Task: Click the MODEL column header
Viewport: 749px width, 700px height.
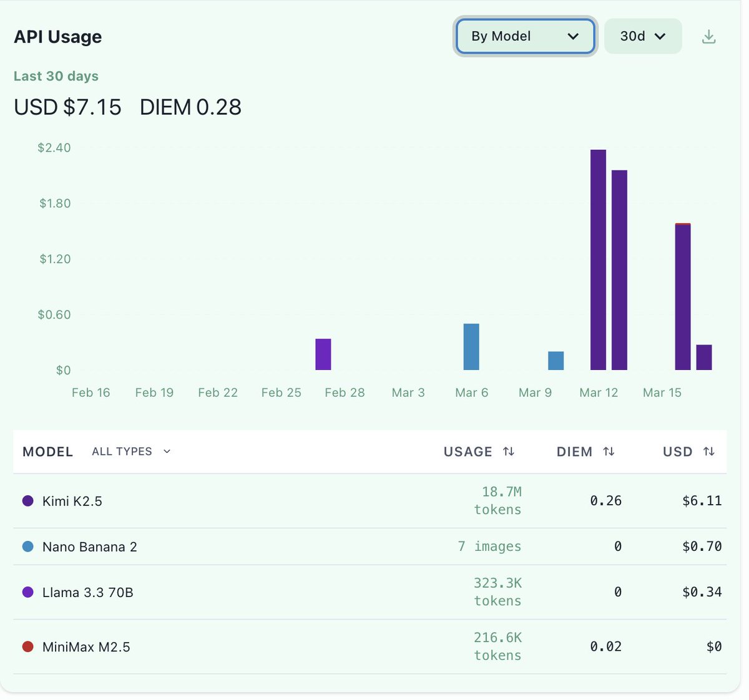Action: coord(47,452)
